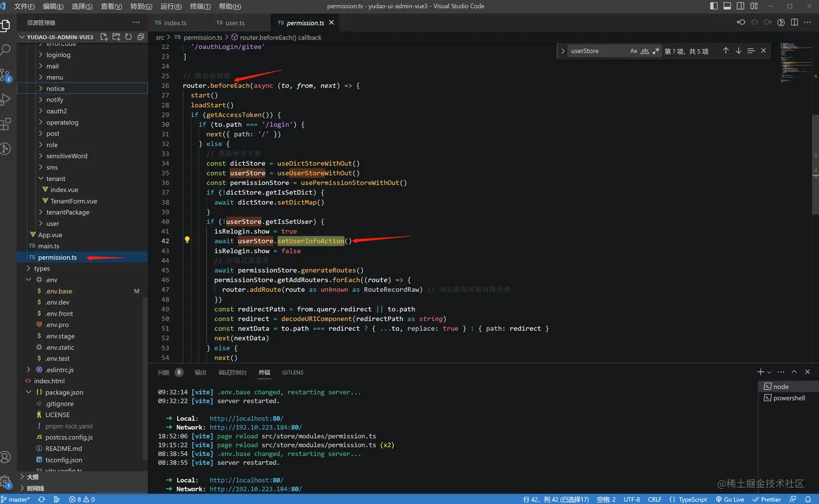Open the Manage gear menu

point(5,481)
